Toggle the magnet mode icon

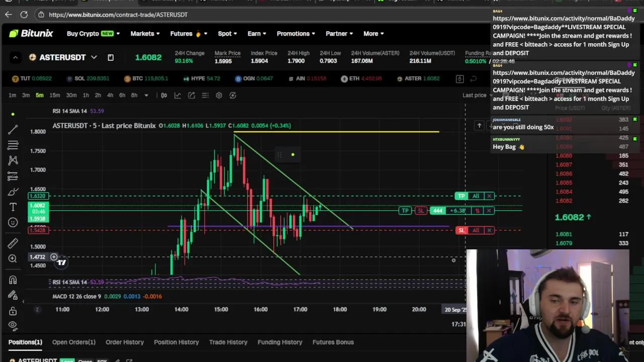click(x=13, y=280)
